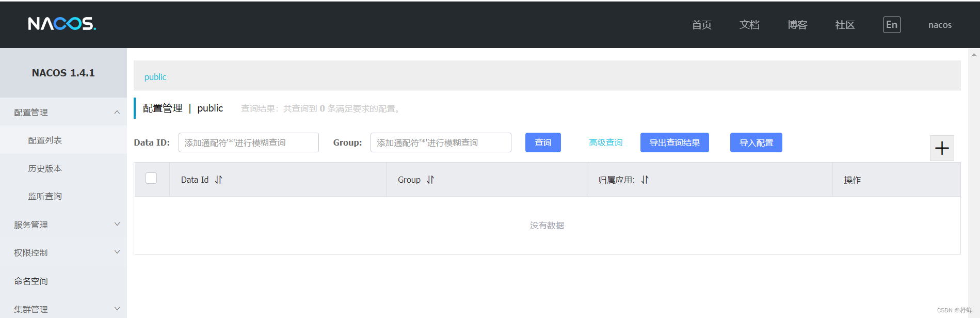Click the NACOS 1.4.1 version header
Screen dimensions: 980x318
(63, 73)
